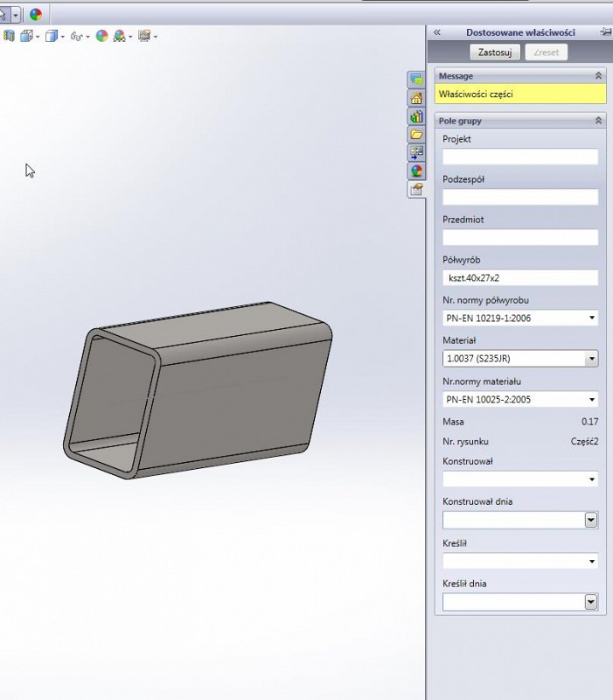Collapse the Message section
Image resolution: width=613 pixels, height=700 pixels.
click(598, 76)
